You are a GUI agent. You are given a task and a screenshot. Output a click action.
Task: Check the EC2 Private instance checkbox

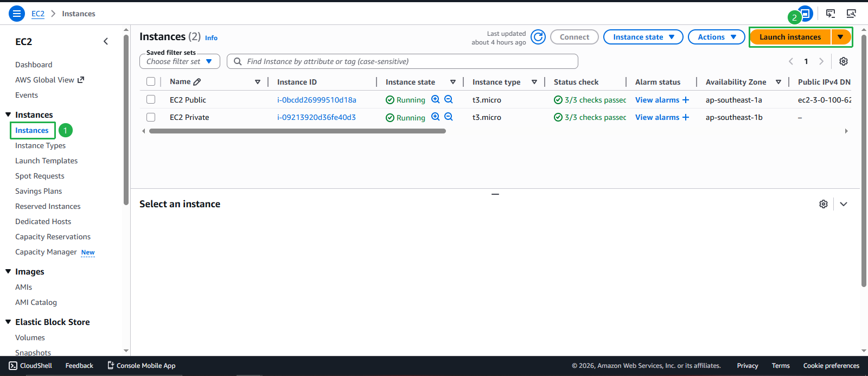(151, 117)
